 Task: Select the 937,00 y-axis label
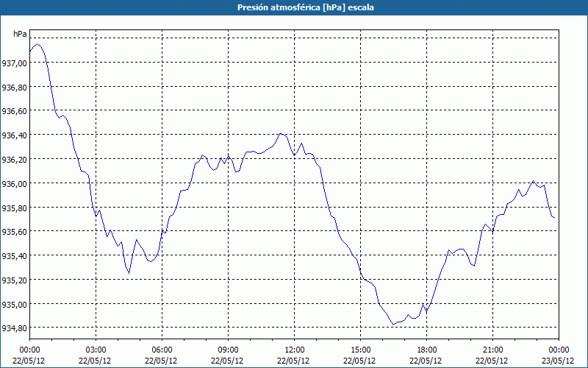[x=15, y=63]
